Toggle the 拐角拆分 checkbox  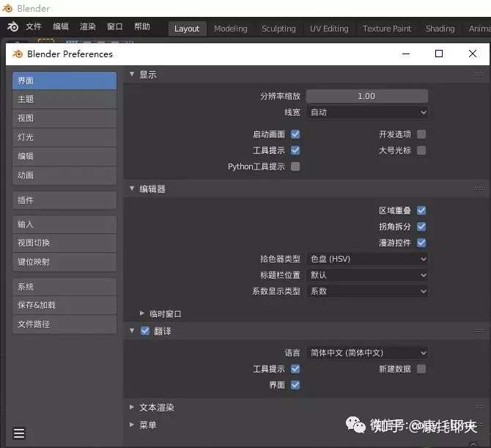tap(421, 227)
